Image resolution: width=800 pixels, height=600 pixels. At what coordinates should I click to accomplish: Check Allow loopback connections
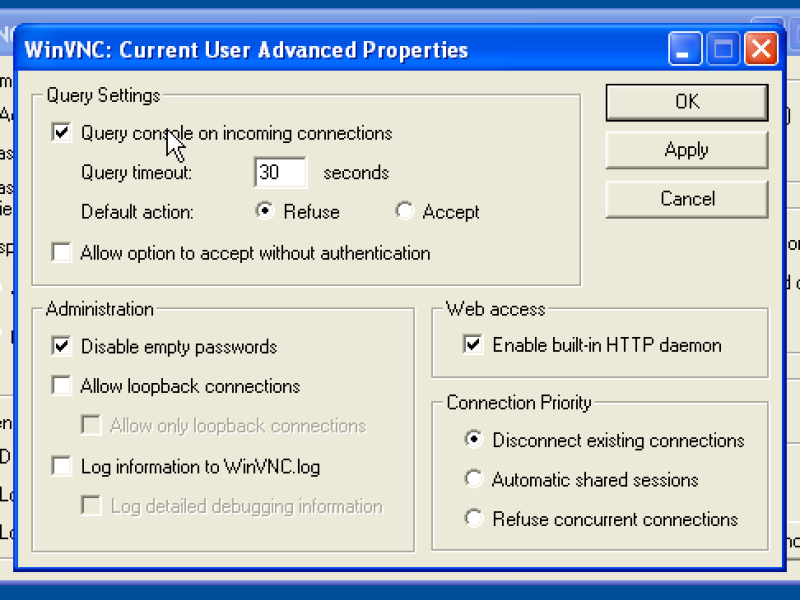click(x=61, y=386)
